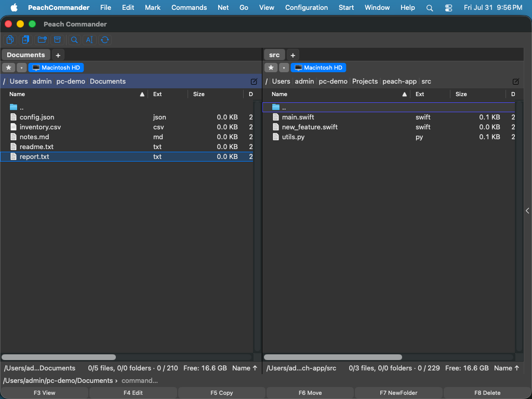Click the file icon of utils.py
This screenshot has width=532, height=399.
(x=276, y=137)
